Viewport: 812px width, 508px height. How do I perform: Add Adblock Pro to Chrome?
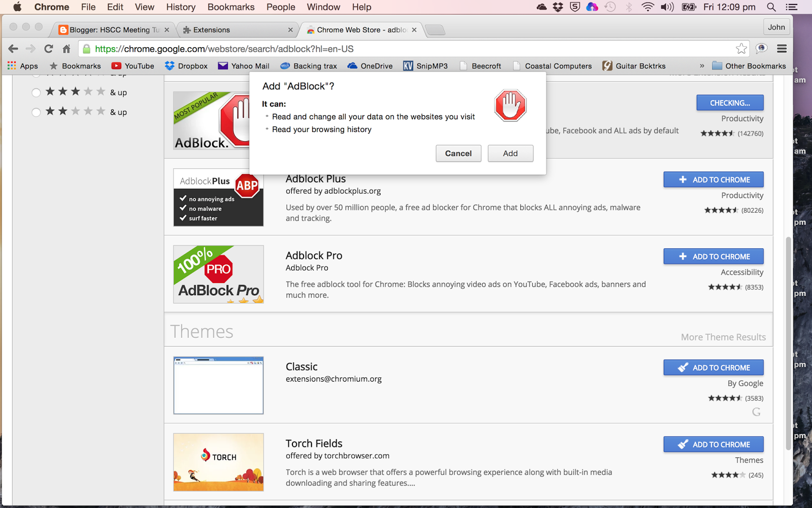click(x=714, y=257)
